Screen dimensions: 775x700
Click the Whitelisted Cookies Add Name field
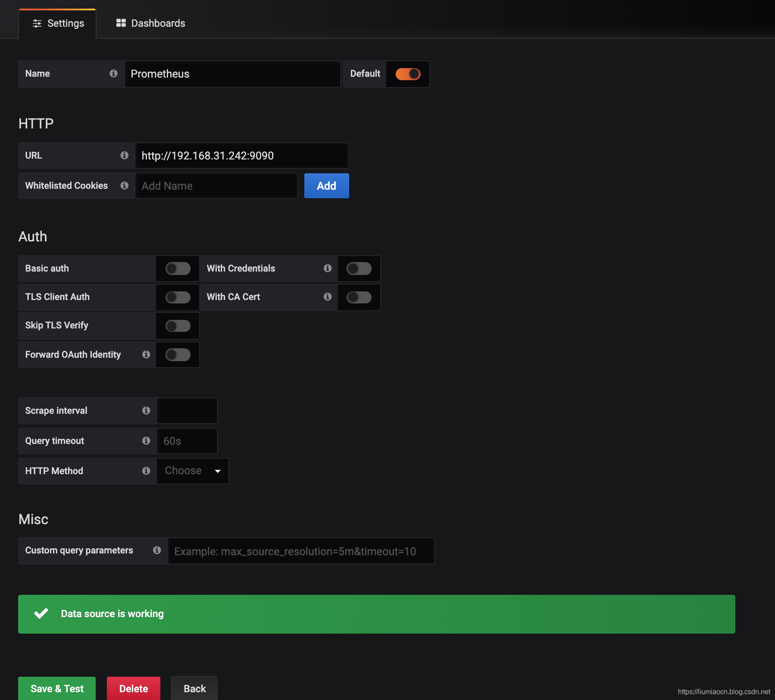click(x=216, y=186)
